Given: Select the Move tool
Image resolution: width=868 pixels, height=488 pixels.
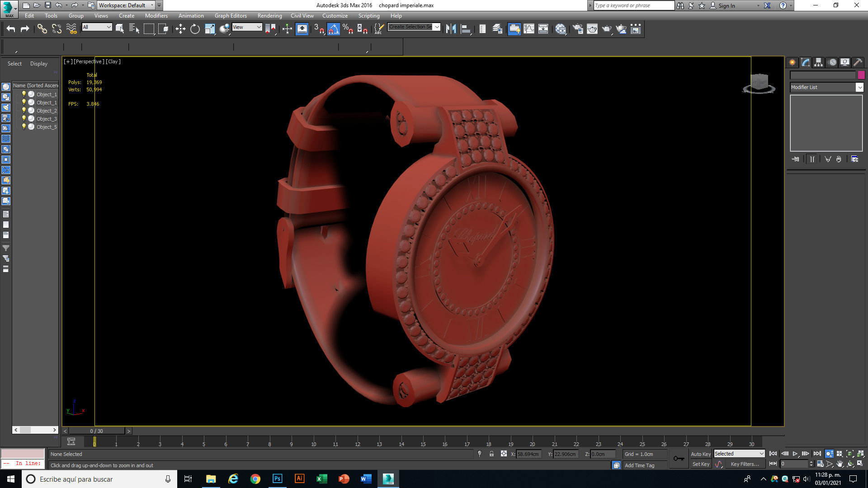Looking at the screenshot, I should tap(180, 29).
